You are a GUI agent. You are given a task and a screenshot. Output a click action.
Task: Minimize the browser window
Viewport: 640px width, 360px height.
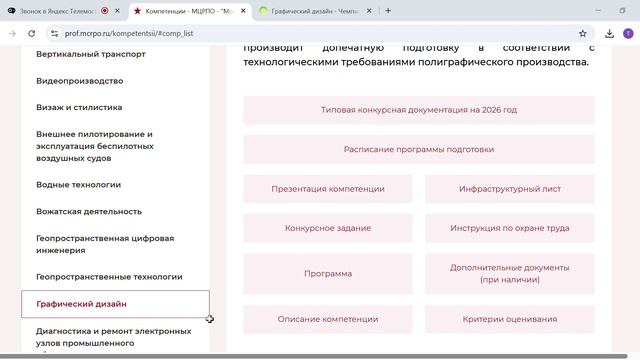tap(598, 11)
